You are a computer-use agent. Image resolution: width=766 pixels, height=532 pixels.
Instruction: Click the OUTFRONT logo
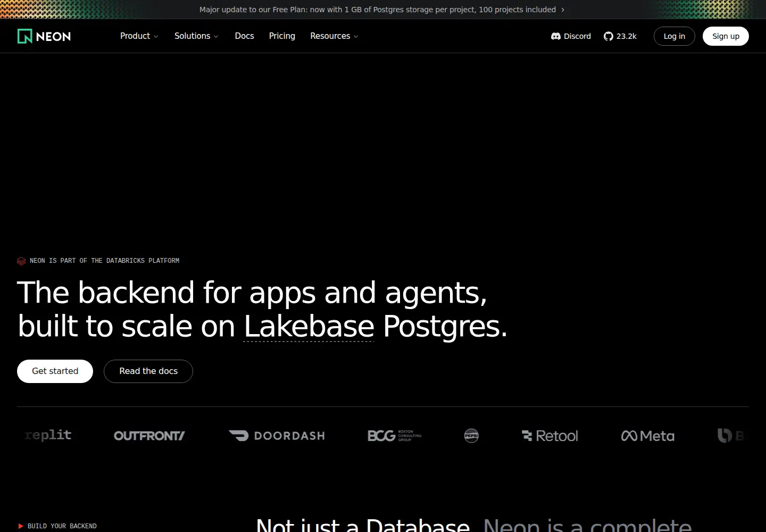coord(149,436)
